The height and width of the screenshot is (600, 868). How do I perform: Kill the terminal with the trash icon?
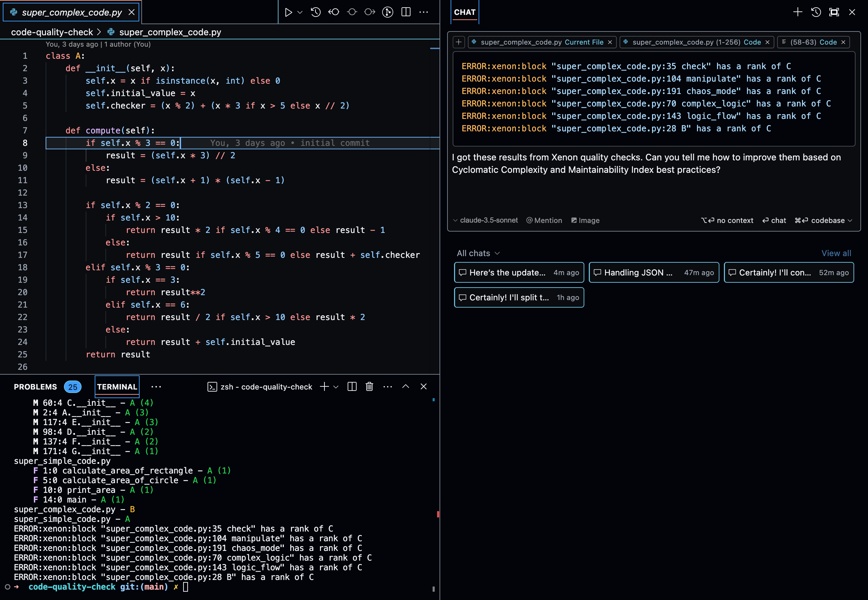click(x=369, y=386)
